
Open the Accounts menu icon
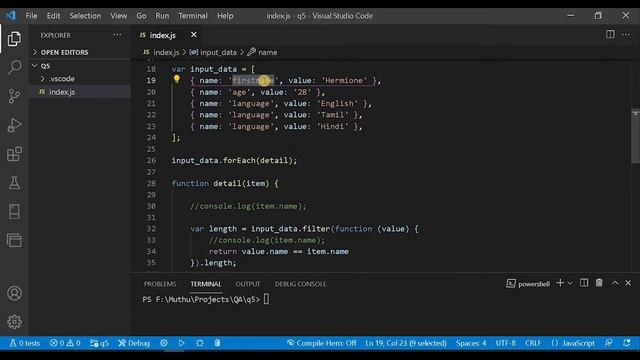click(x=14, y=293)
